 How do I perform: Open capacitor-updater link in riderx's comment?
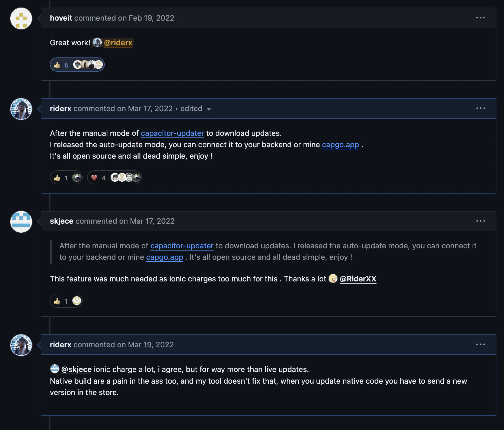point(172,133)
